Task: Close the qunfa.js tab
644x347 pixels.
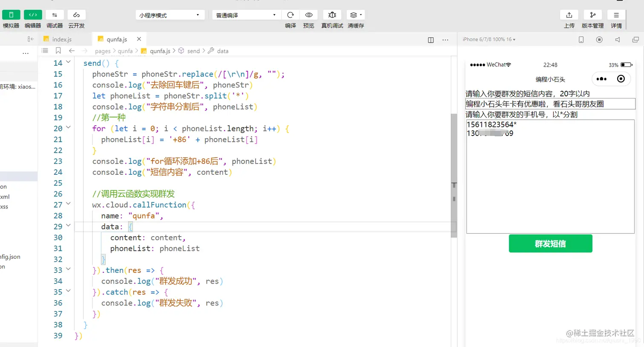Action: [x=139, y=39]
